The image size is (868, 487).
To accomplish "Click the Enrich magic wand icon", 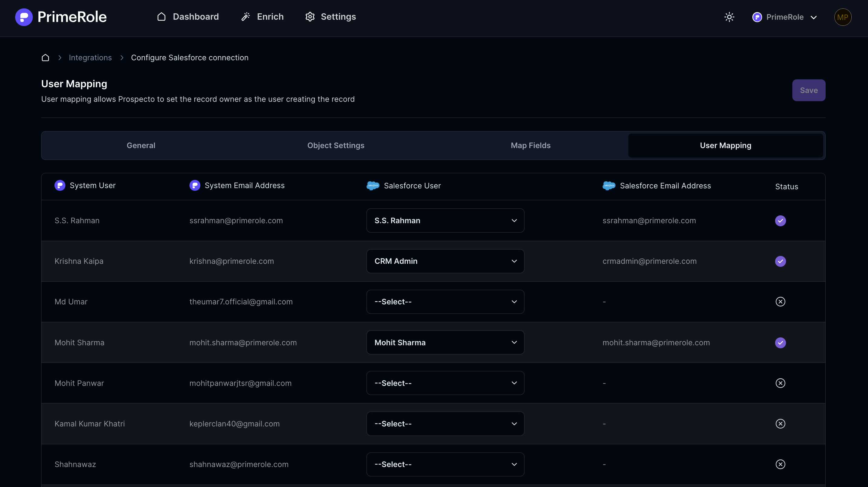I will pos(246,17).
